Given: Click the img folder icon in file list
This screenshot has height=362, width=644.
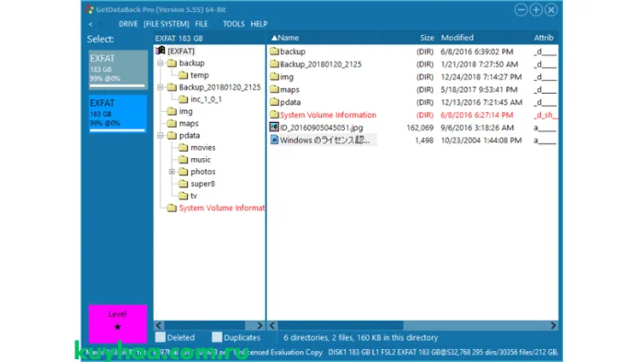Looking at the screenshot, I should click(x=274, y=76).
